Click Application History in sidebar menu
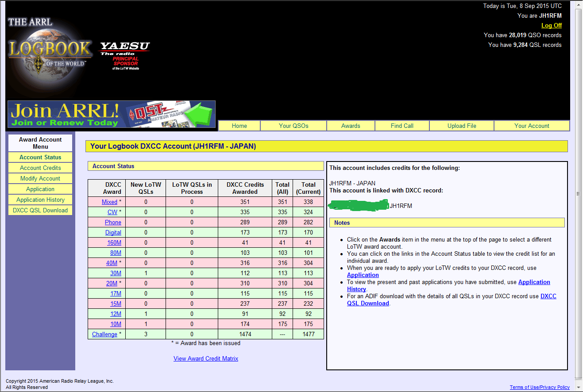 tap(40, 200)
